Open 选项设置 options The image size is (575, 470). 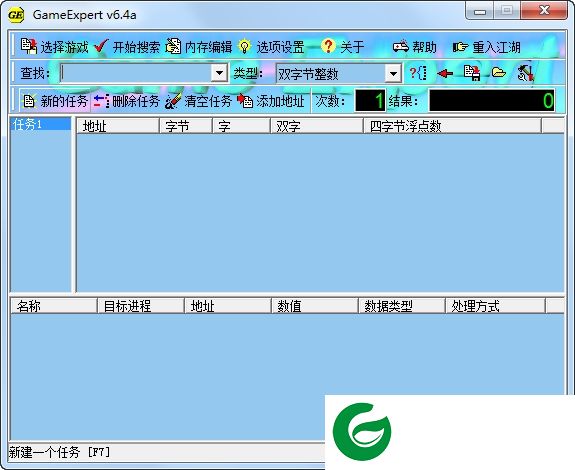(x=271, y=47)
